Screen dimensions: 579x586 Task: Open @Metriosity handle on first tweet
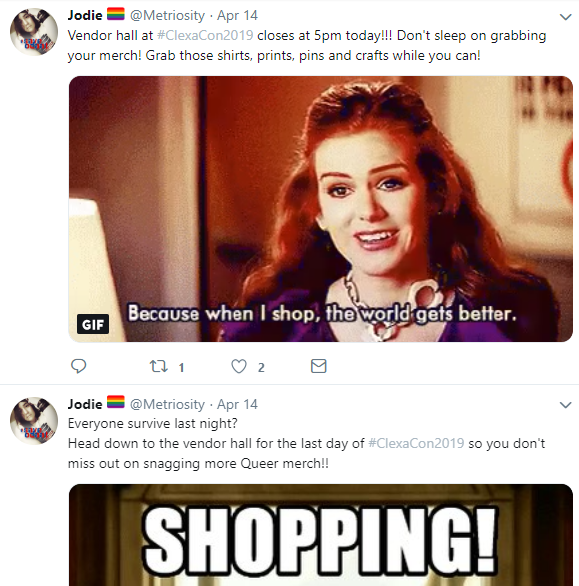pyautogui.click(x=167, y=15)
